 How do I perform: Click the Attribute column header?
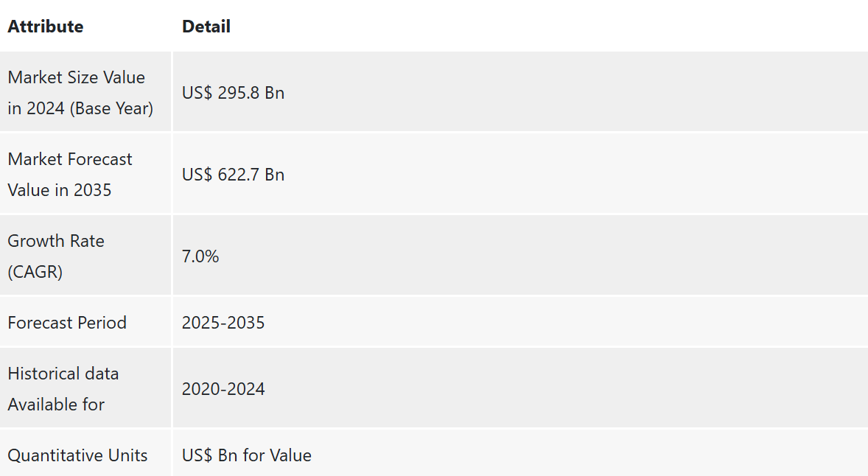[46, 27]
